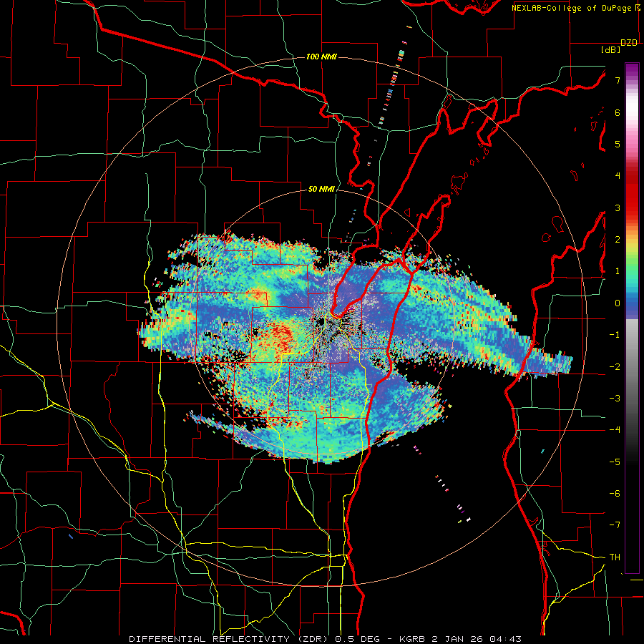This screenshot has height=644, width=644.
Task: Click the NEXLAB-College of DuPage watermark text
Action: pyautogui.click(x=572, y=8)
